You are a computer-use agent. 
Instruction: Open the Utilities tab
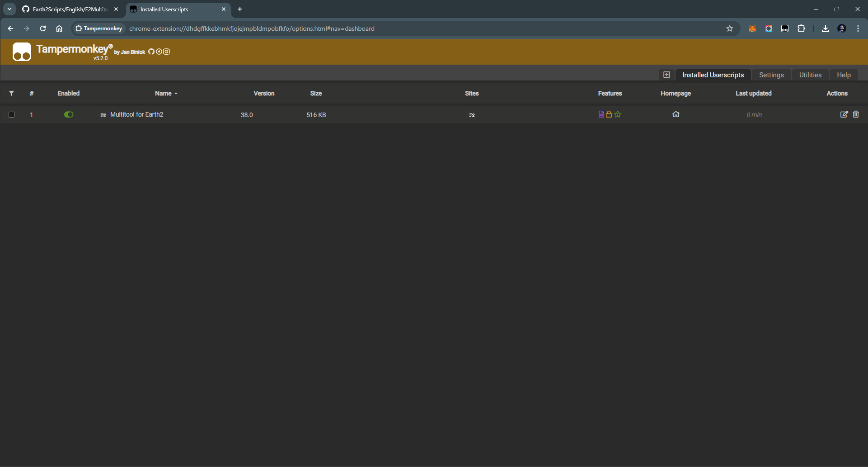(810, 75)
